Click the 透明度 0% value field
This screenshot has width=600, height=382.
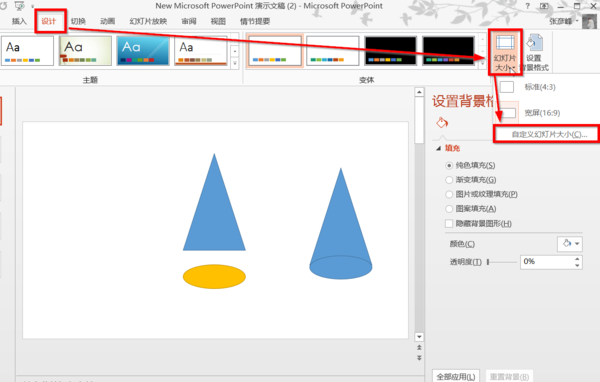click(546, 262)
